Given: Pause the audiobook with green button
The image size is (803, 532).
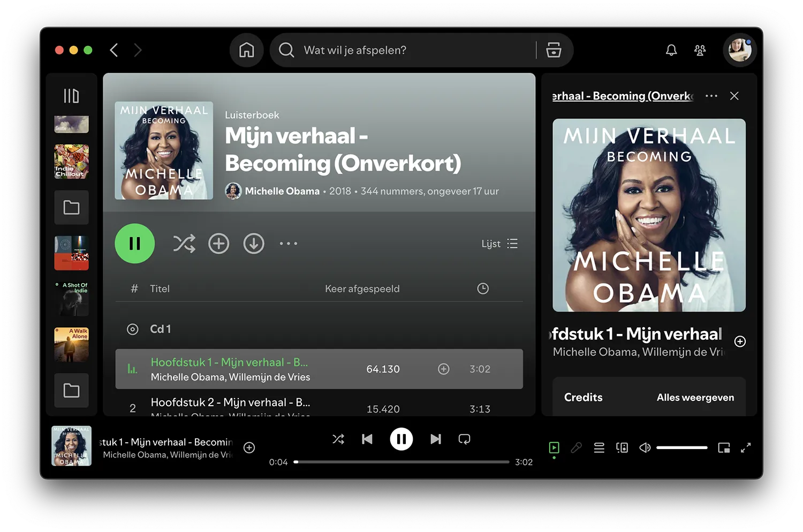Looking at the screenshot, I should click(x=135, y=244).
